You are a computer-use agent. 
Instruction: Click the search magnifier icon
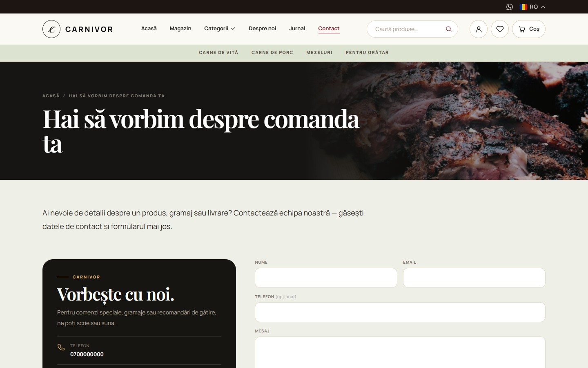pyautogui.click(x=449, y=29)
